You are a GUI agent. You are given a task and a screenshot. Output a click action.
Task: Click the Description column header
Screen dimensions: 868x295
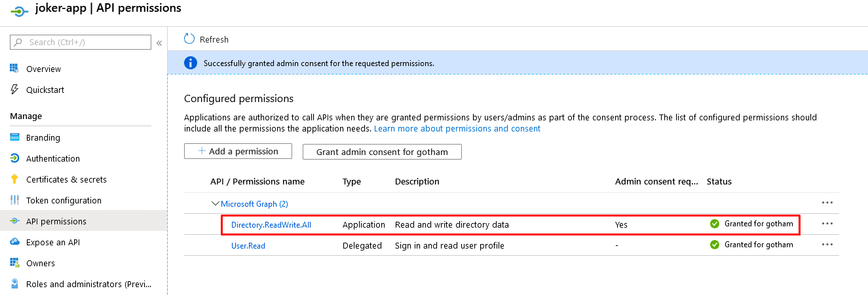point(417,181)
